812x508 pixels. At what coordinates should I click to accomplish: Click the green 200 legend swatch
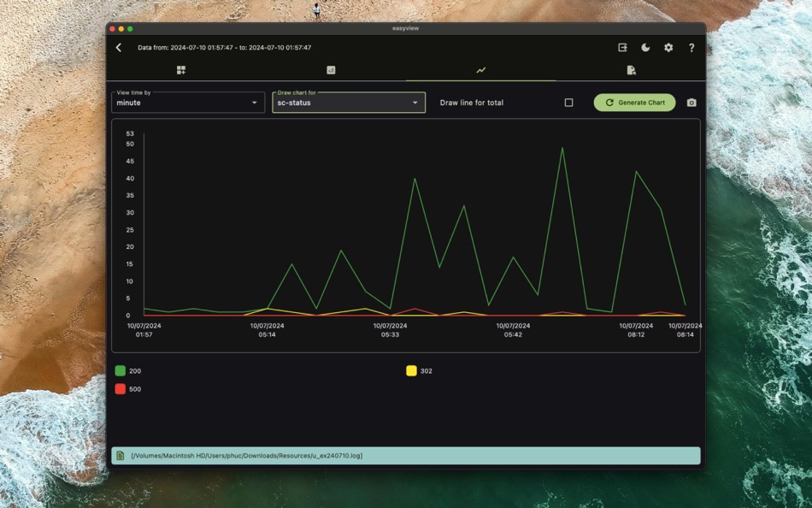point(121,370)
